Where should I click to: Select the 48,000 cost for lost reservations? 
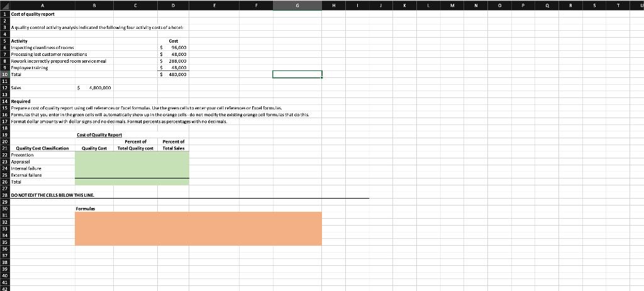173,54
